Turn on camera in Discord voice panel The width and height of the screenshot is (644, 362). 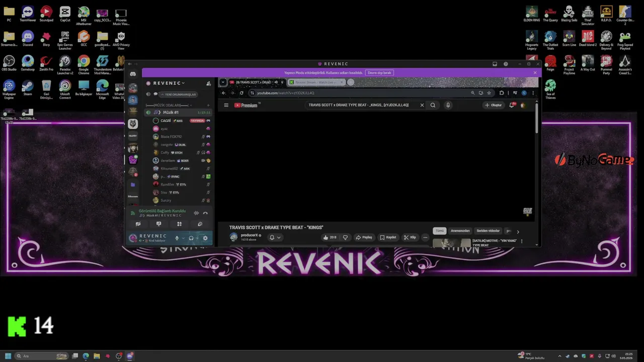click(138, 224)
